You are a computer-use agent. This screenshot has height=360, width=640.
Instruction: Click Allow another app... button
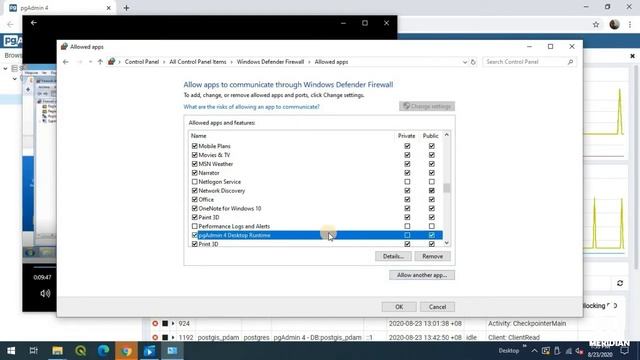[x=422, y=275]
